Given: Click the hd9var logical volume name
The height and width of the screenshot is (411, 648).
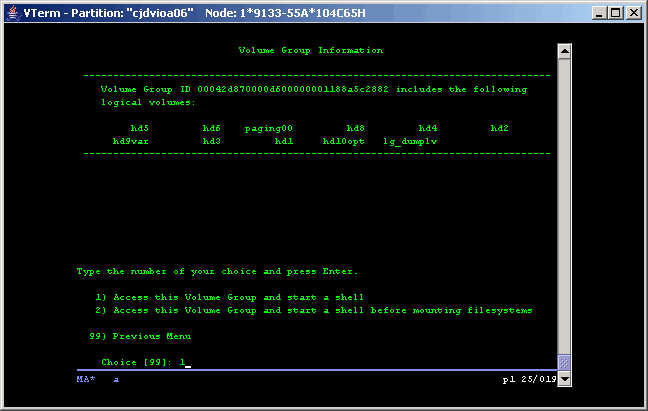Looking at the screenshot, I should (x=131, y=141).
